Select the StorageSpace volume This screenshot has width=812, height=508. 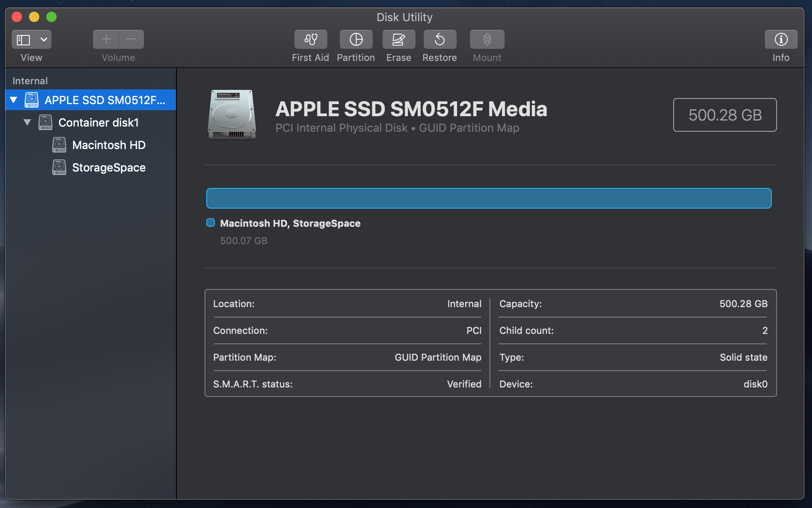pos(90,167)
